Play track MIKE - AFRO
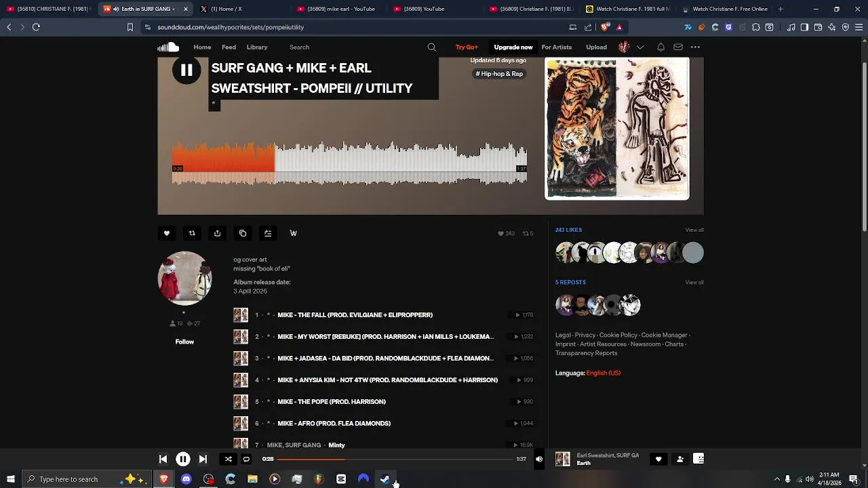This screenshot has width=868, height=488. click(334, 424)
